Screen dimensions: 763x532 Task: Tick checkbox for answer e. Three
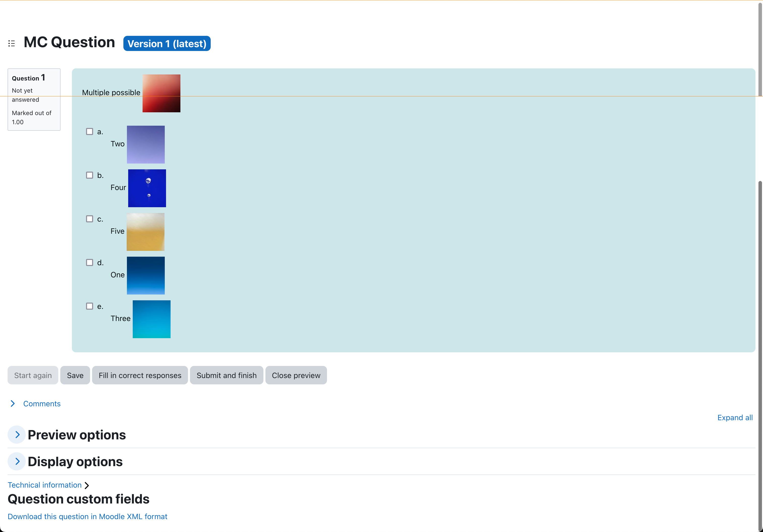(89, 306)
